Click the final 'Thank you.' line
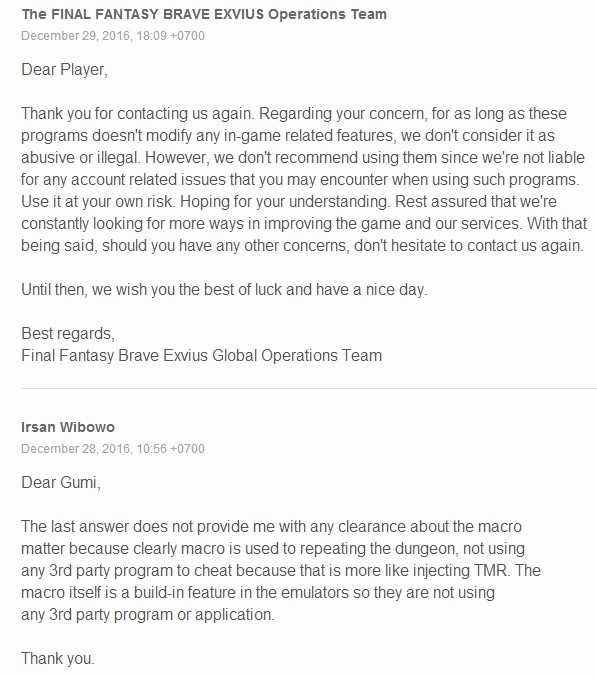This screenshot has width=597, height=677. pyautogui.click(x=58, y=659)
